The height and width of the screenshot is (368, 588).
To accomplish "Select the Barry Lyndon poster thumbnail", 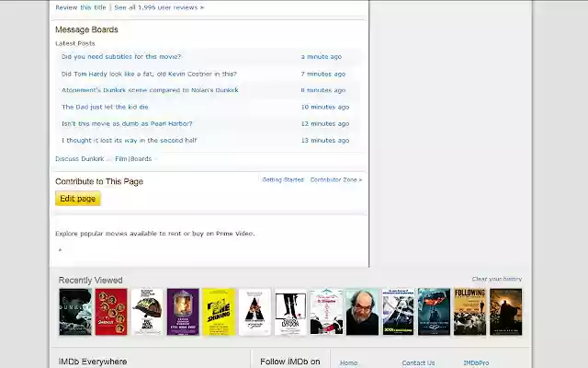I will [290, 312].
